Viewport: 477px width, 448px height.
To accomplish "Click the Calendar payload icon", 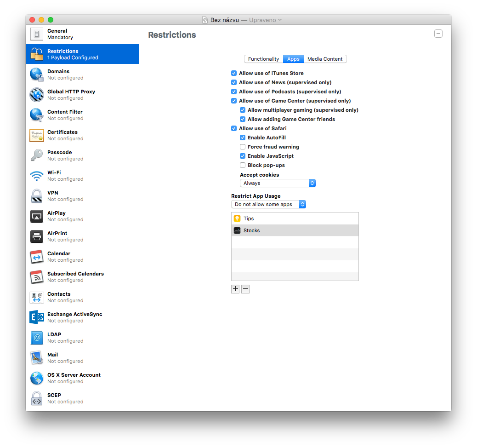I will [36, 257].
